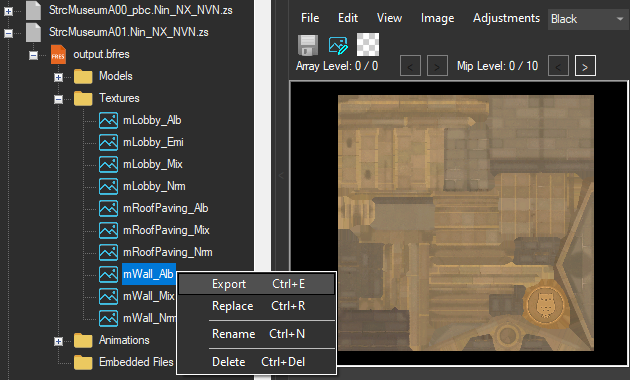The image size is (630, 380).
Task: Go to the next mip level
Action: 585,66
